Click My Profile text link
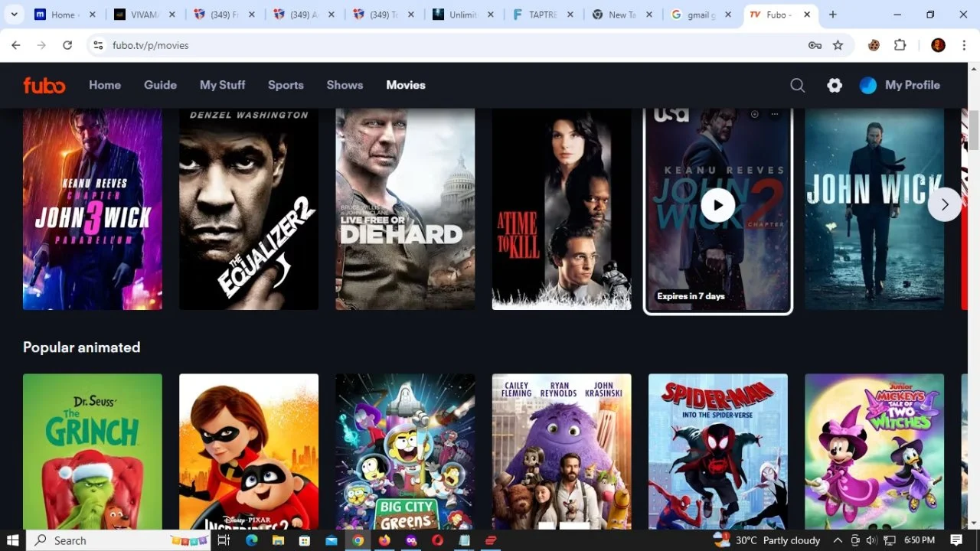Image resolution: width=980 pixels, height=551 pixels. [912, 85]
